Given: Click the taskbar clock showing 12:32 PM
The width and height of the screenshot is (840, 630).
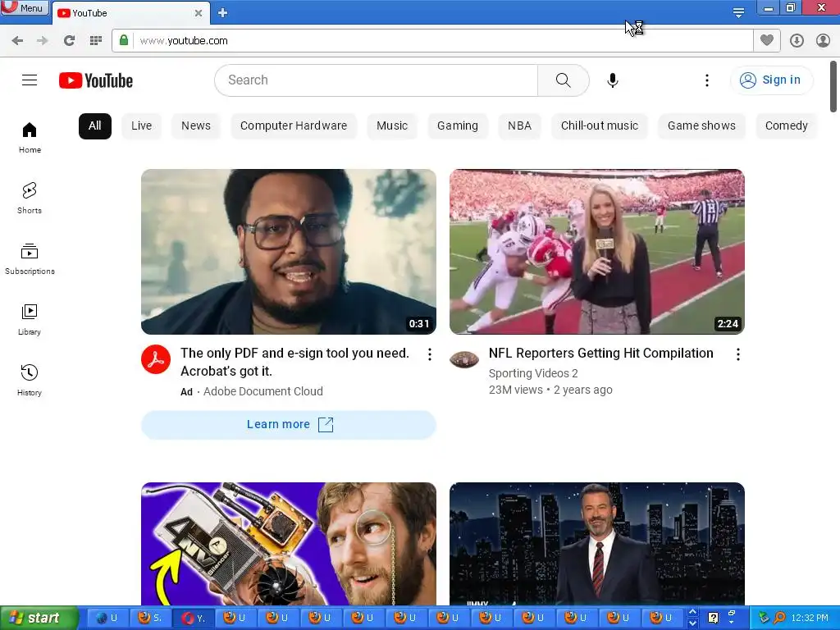Looking at the screenshot, I should 810,619.
